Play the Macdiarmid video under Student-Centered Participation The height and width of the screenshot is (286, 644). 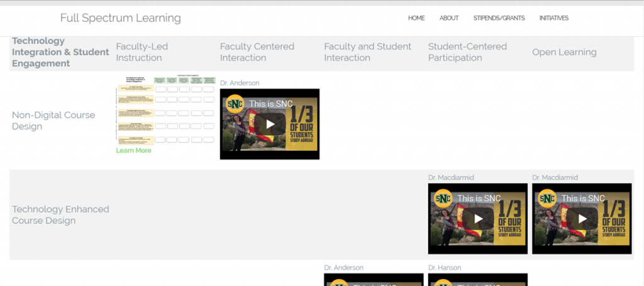click(478, 219)
